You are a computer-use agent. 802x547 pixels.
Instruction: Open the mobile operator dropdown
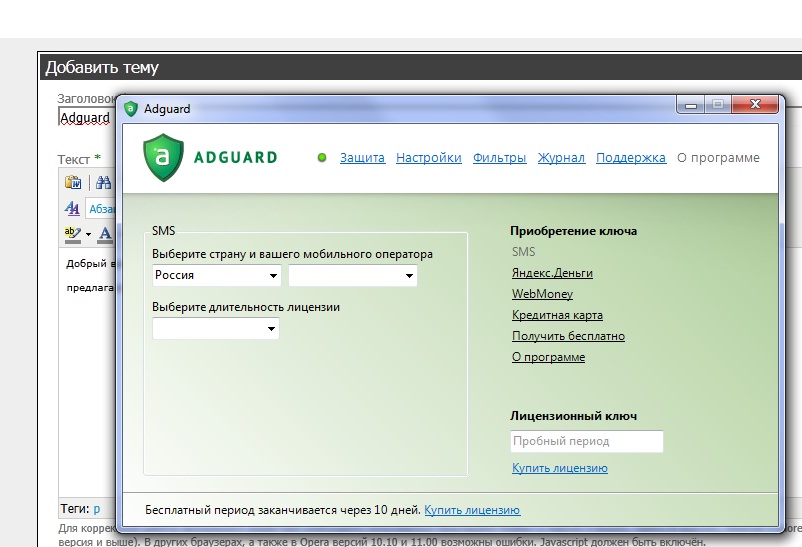click(x=353, y=275)
